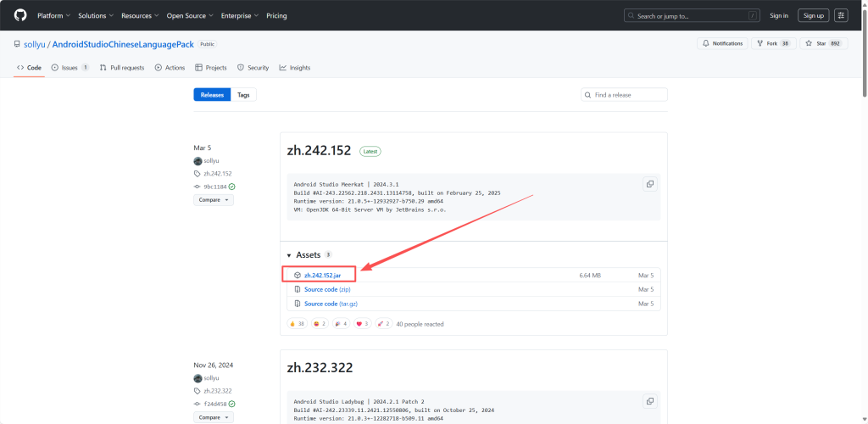The height and width of the screenshot is (424, 868).
Task: Click the file icon beside Source code (tar.gz)
Action: (298, 304)
